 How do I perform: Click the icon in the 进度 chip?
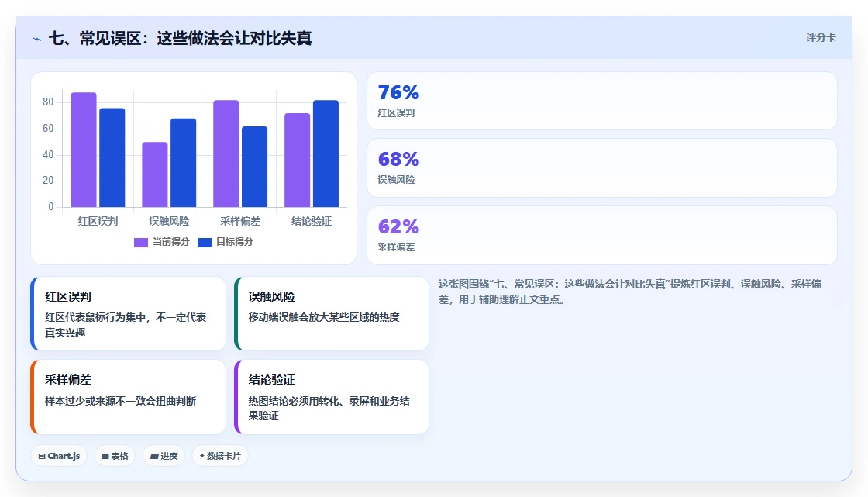154,457
